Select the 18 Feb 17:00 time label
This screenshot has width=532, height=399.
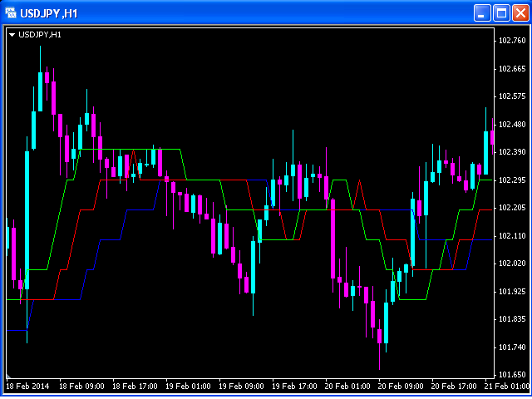coord(135,386)
